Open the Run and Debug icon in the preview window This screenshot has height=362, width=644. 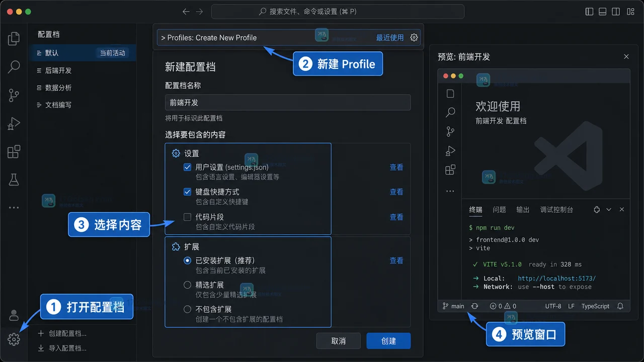(450, 151)
